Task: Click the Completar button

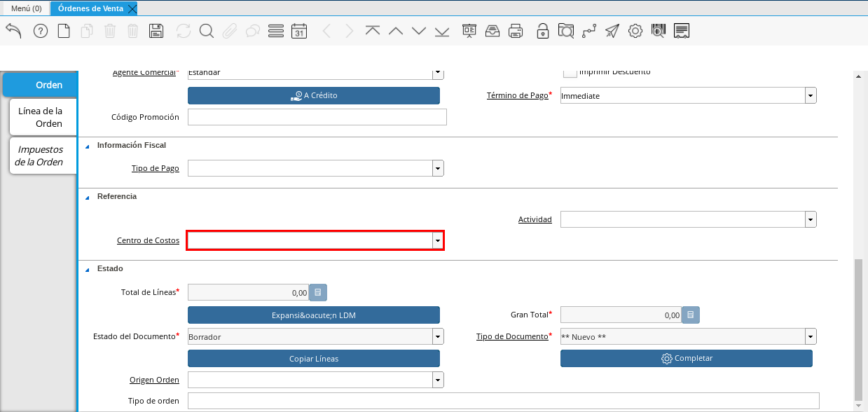Action: pos(687,358)
